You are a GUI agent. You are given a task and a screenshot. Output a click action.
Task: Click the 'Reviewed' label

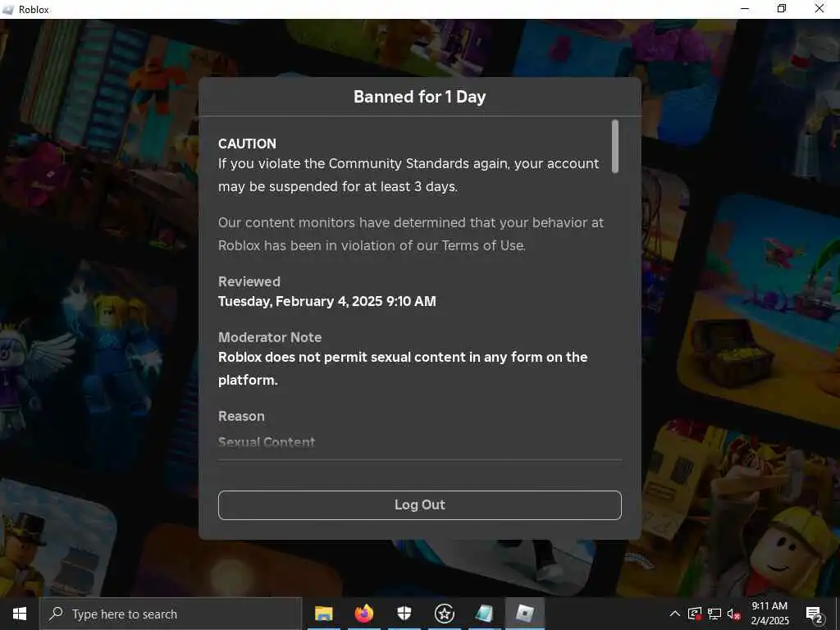click(x=249, y=281)
